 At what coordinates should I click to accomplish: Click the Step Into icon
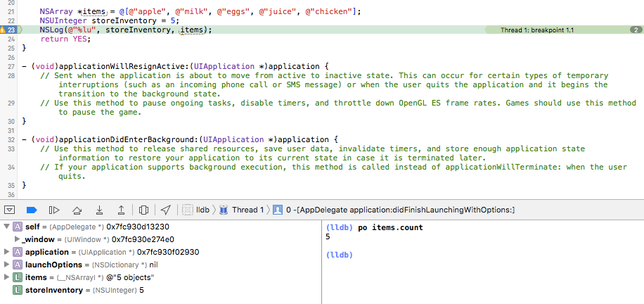click(99, 210)
